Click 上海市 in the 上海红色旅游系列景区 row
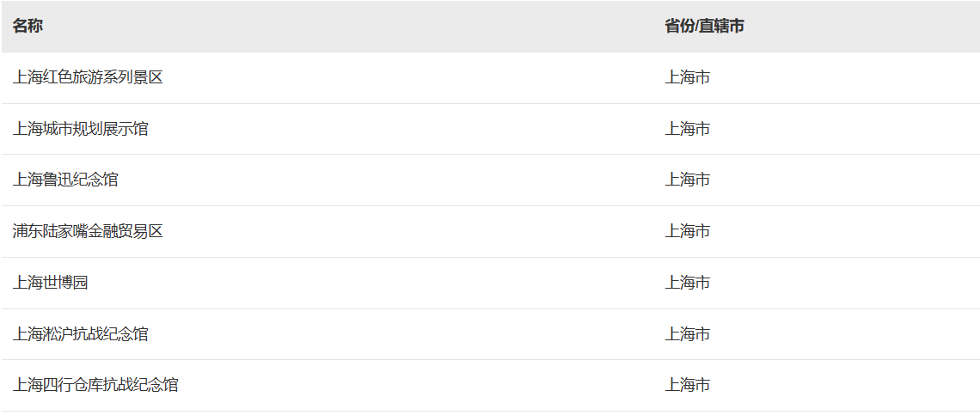980x415 pixels. pos(688,77)
